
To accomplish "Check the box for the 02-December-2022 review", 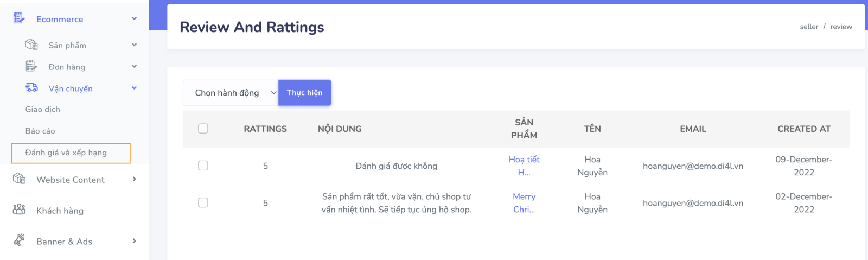I will tap(203, 202).
